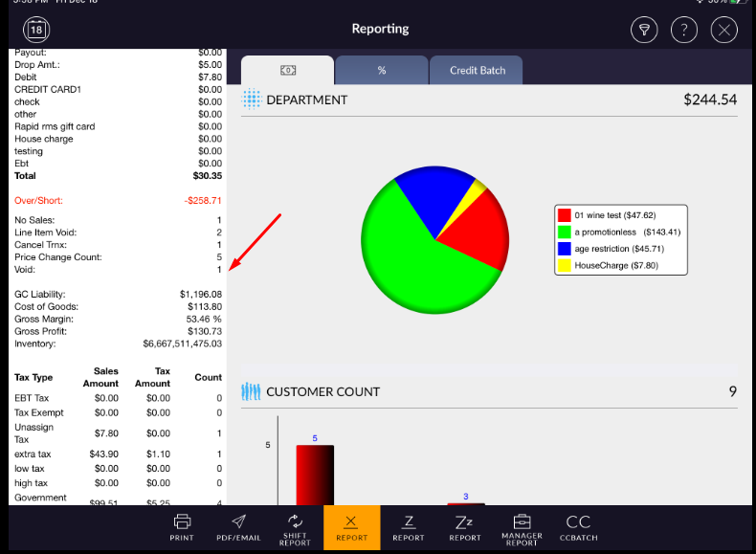Open the help question mark
The width and height of the screenshot is (756, 554).
pyautogui.click(x=684, y=30)
